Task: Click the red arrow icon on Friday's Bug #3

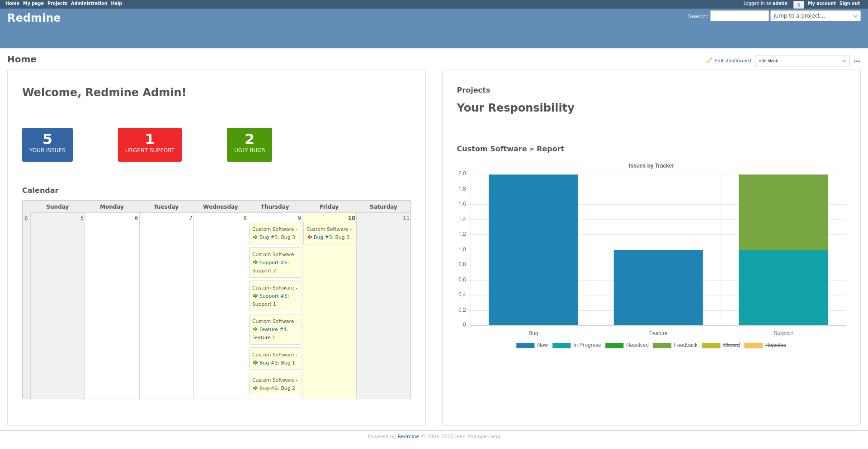Action: click(x=309, y=237)
